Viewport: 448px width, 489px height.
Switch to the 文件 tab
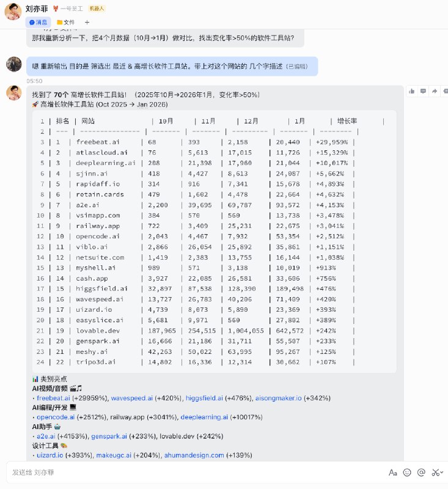pos(66,22)
